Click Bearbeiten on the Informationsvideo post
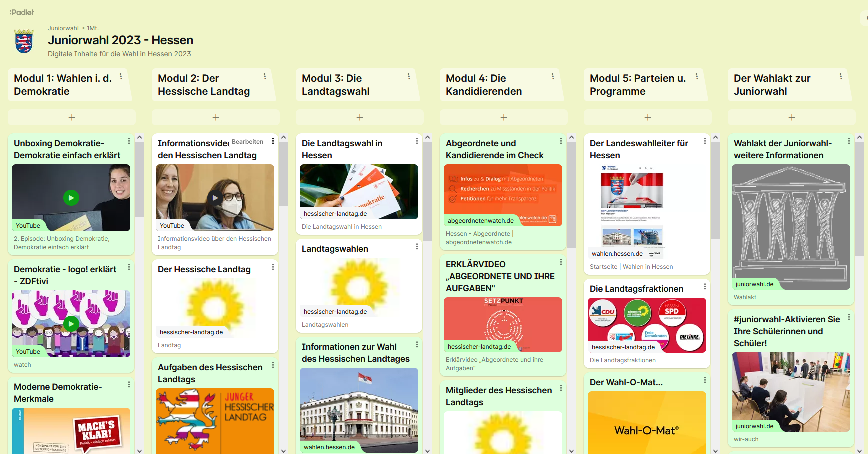The height and width of the screenshot is (454, 868). (247, 142)
